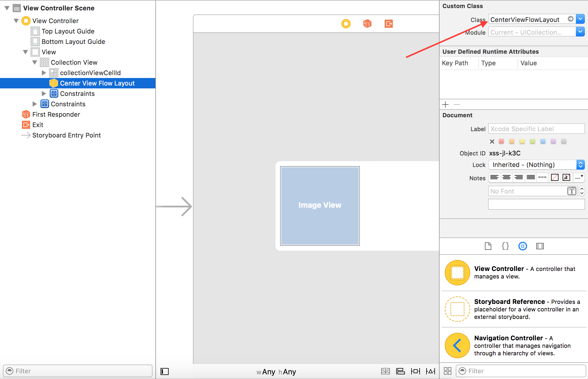Image resolution: width=588 pixels, height=379 pixels.
Task: Select View Controller object in library
Action: click(514, 273)
